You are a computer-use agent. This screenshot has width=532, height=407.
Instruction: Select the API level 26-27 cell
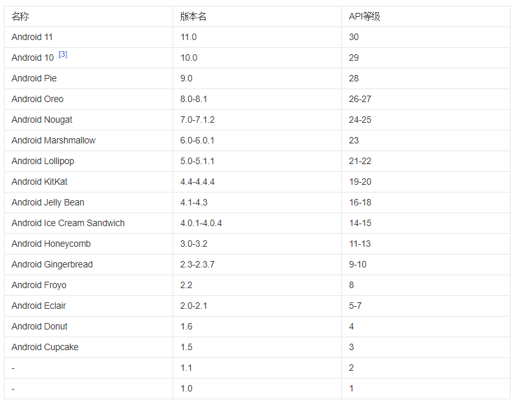pyautogui.click(x=360, y=99)
